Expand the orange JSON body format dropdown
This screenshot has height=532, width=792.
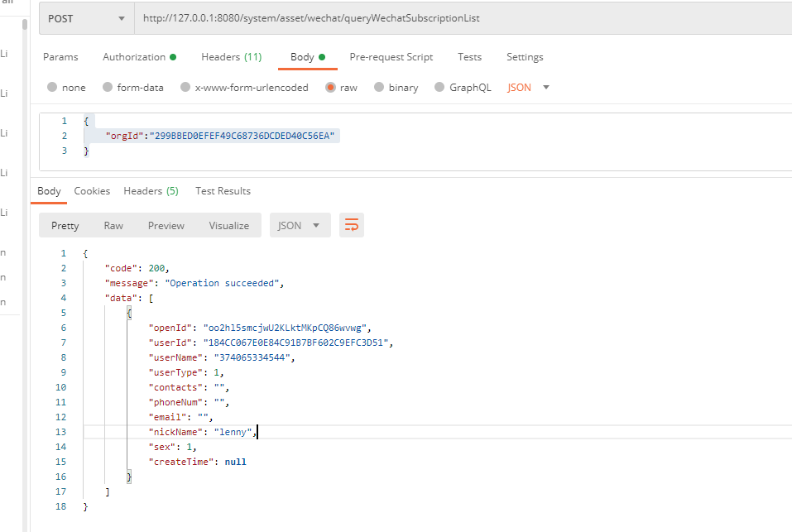coord(528,88)
